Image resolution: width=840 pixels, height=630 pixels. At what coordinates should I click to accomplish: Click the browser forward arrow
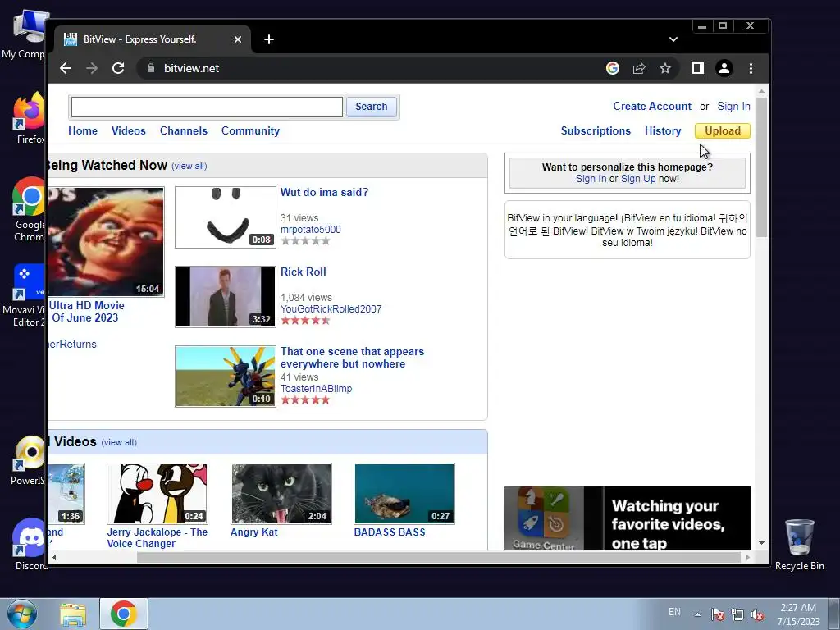[92, 68]
